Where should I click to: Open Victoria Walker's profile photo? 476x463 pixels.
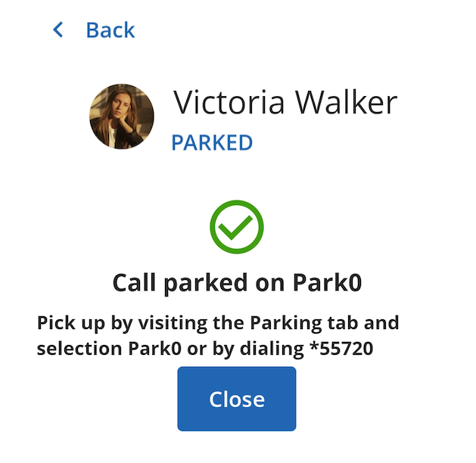click(x=122, y=117)
